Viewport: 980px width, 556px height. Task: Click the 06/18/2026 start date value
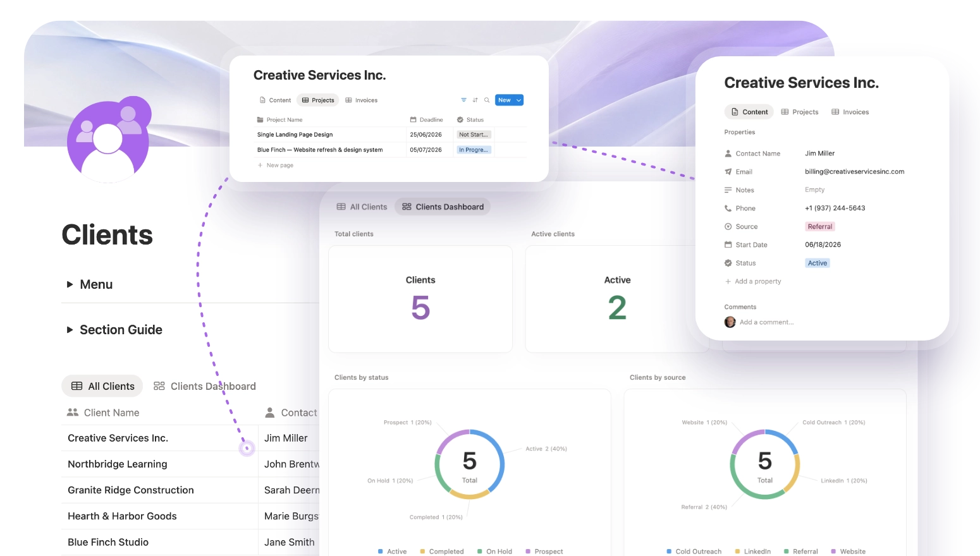823,245
